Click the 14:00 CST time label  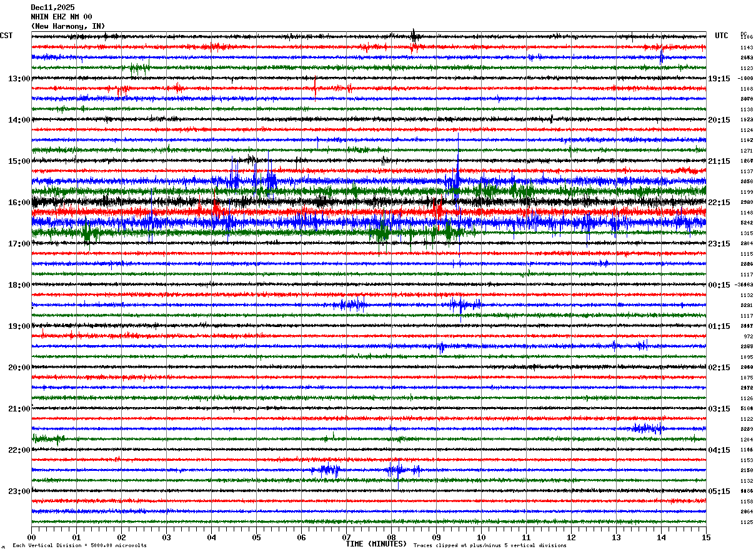(19, 120)
